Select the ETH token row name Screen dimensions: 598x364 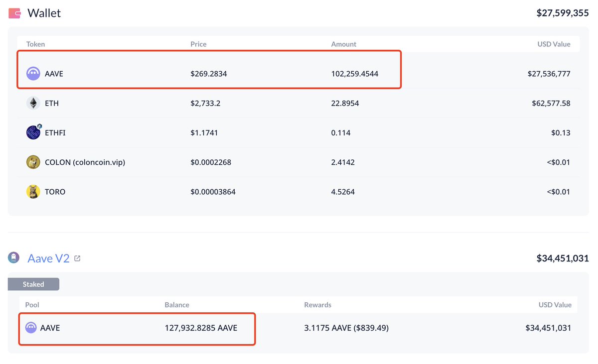pyautogui.click(x=52, y=103)
